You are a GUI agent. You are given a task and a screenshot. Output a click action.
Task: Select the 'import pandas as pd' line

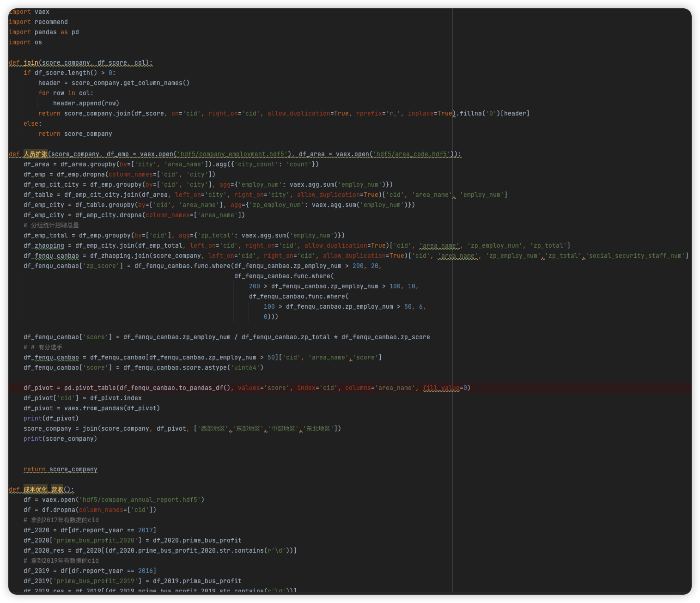tap(44, 32)
